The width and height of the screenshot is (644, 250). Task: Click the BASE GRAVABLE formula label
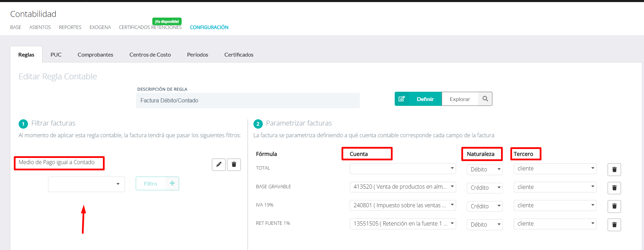point(273,187)
